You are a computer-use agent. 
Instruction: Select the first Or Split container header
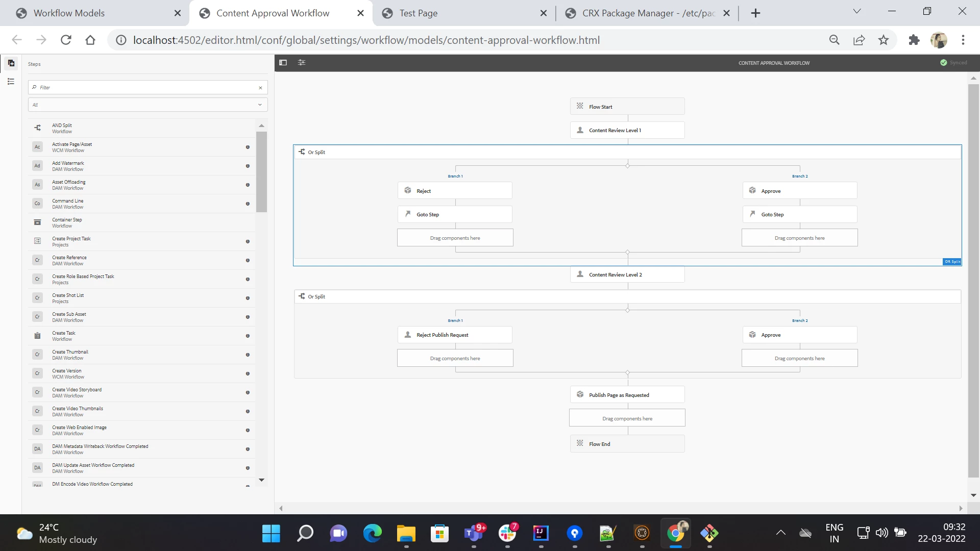click(x=316, y=152)
